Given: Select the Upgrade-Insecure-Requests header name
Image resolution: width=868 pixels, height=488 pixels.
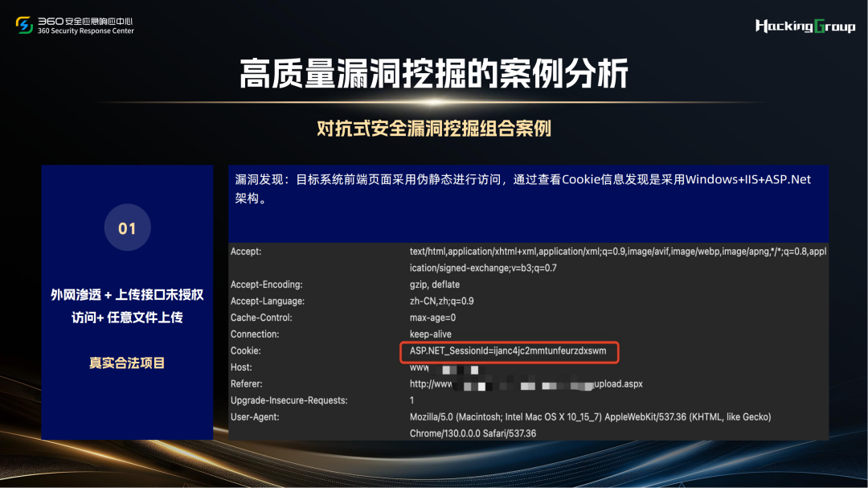Looking at the screenshot, I should click(289, 400).
